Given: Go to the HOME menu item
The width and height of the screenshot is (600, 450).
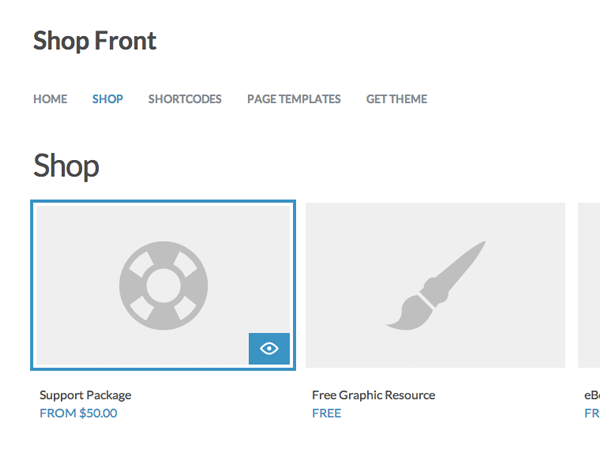Looking at the screenshot, I should (x=50, y=99).
